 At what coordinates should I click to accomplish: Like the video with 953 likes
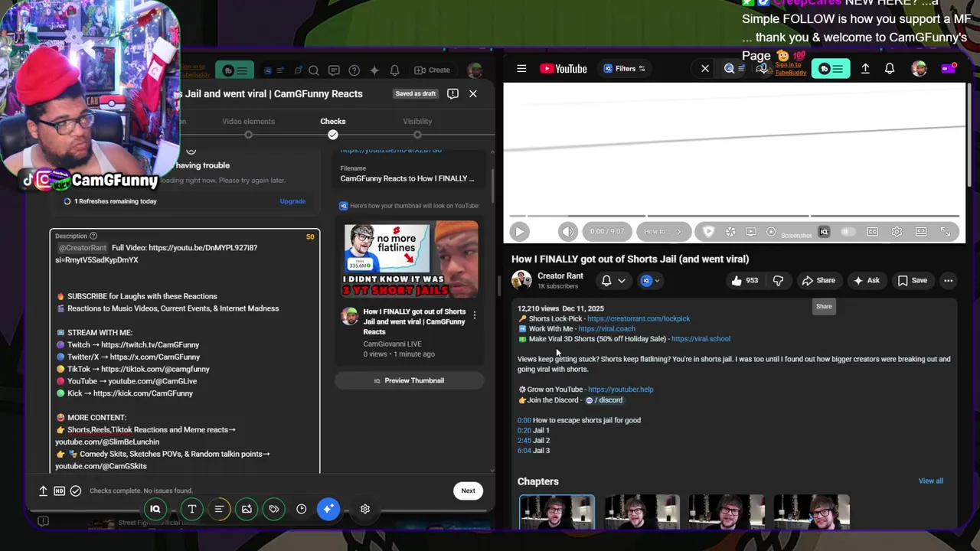744,281
